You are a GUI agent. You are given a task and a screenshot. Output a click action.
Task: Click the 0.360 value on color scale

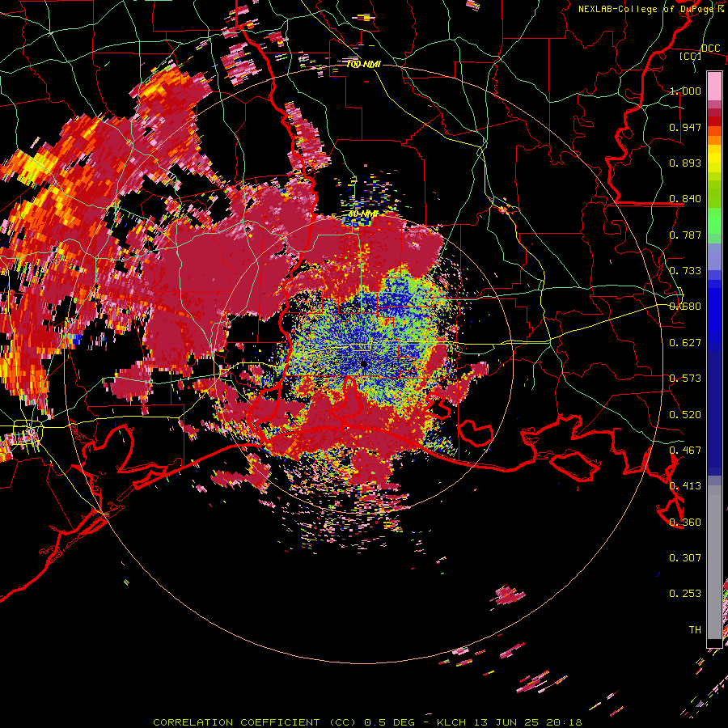point(685,523)
